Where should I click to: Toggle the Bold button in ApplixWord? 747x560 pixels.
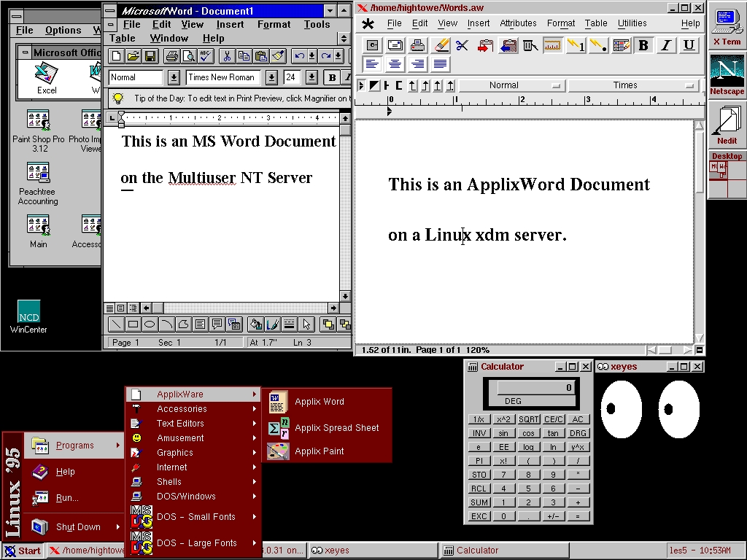coord(643,45)
